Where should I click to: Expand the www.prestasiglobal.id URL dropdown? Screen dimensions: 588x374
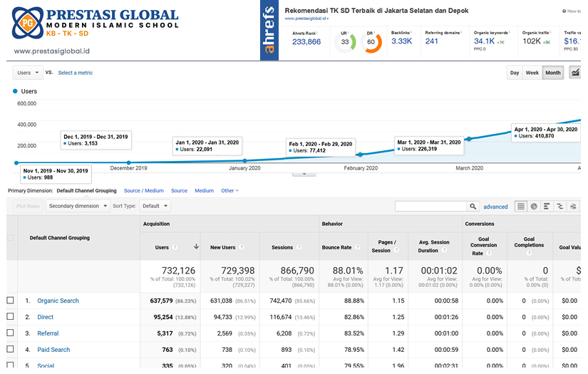pyautogui.click(x=306, y=19)
